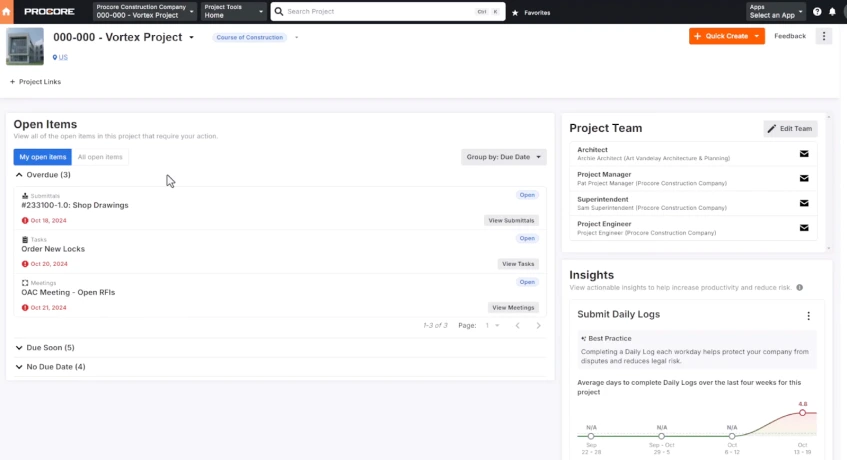Image resolution: width=847 pixels, height=460 pixels.
Task: Click the notifications bell icon
Action: 832,11
